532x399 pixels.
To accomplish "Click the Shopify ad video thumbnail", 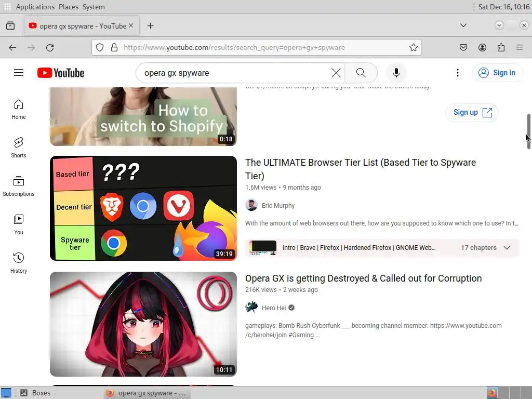I will coord(143,116).
